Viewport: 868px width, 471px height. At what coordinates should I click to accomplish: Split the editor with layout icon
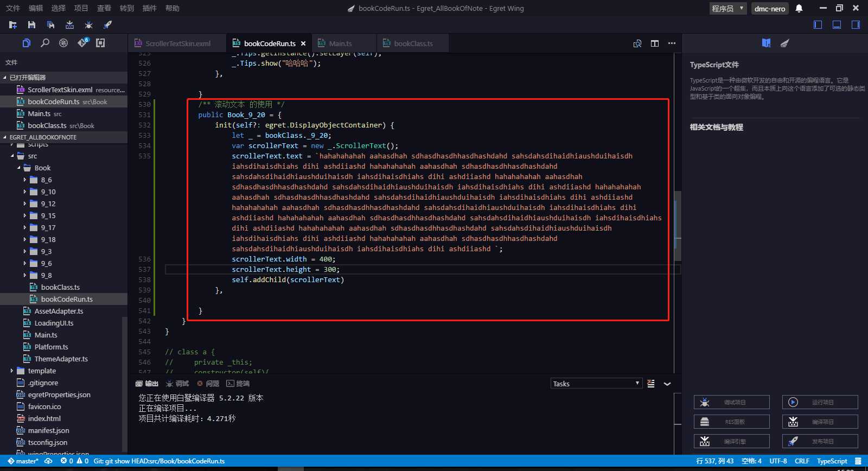(655, 43)
